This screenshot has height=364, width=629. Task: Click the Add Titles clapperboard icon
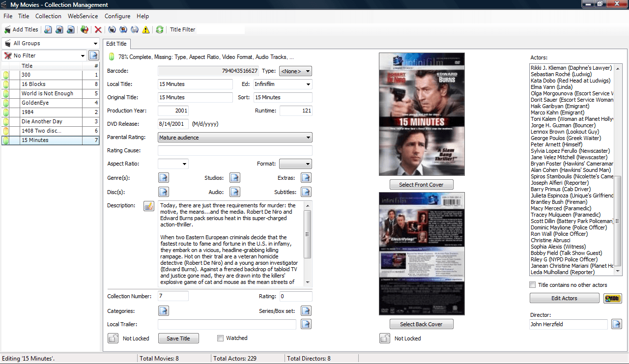[7, 29]
